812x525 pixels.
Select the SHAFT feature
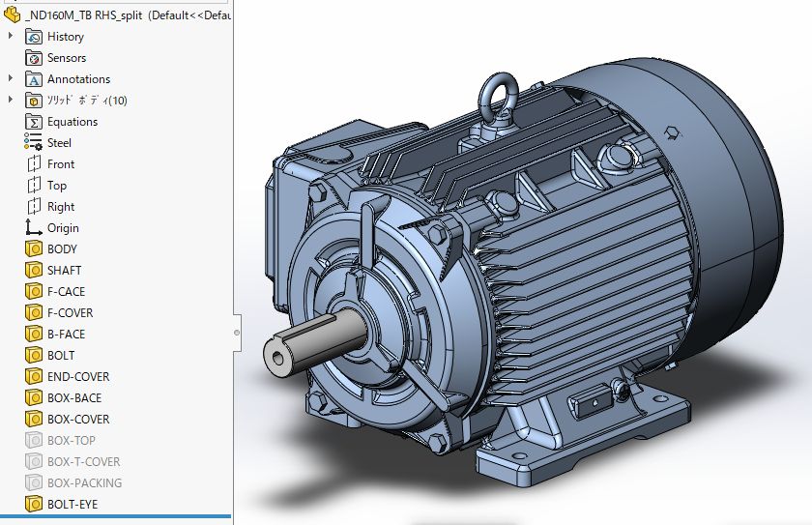click(x=64, y=271)
